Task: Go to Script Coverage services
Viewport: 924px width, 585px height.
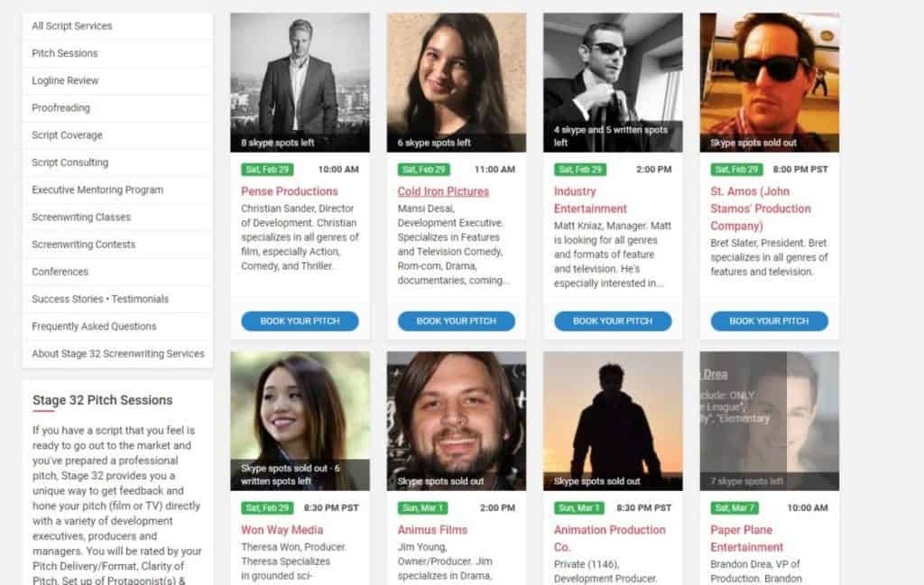Action: pyautogui.click(x=67, y=135)
